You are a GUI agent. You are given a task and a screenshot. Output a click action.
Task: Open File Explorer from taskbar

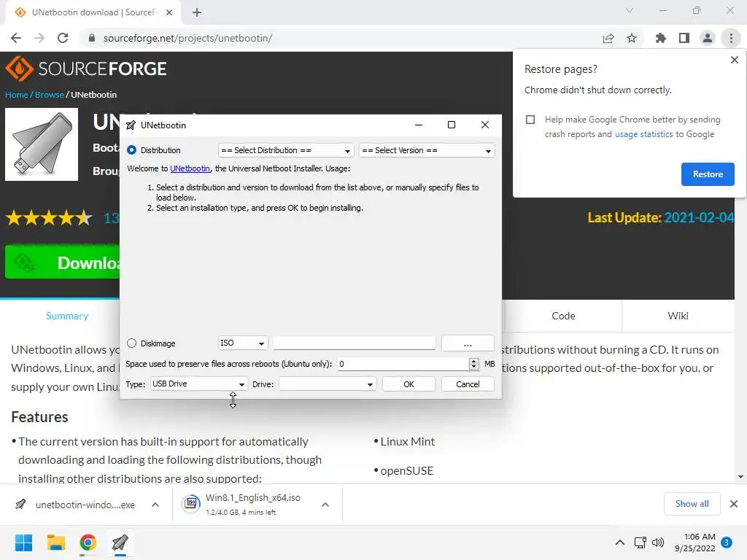tap(55, 542)
